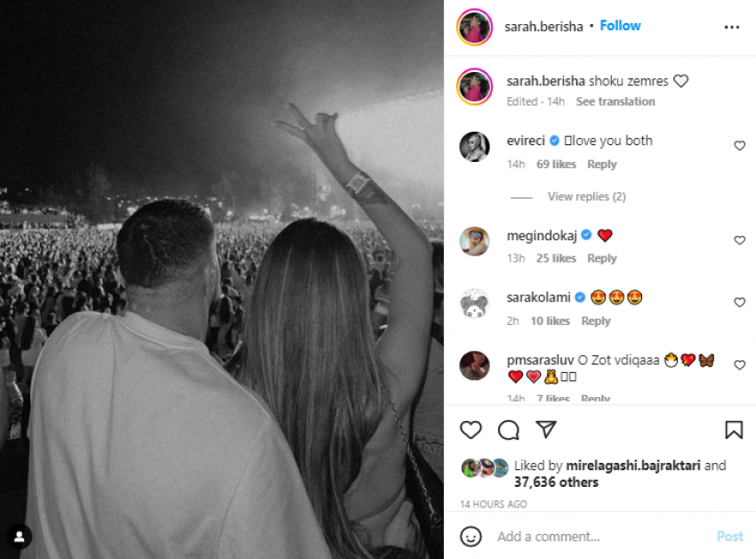Follow sarah.berisha

(620, 26)
